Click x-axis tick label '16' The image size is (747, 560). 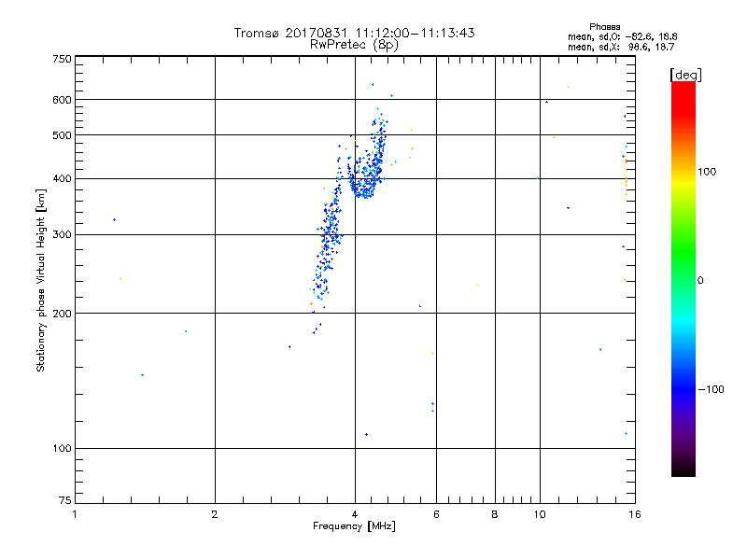click(x=635, y=514)
